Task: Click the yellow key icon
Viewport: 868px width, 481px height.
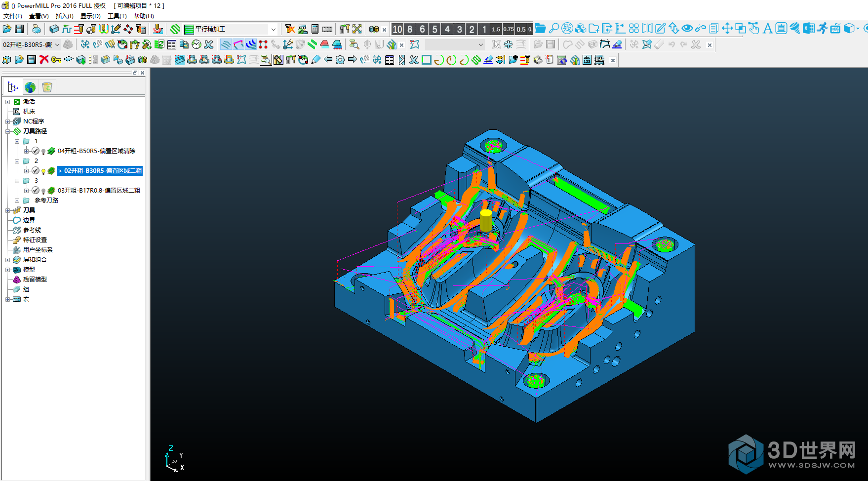Action: 56,60
